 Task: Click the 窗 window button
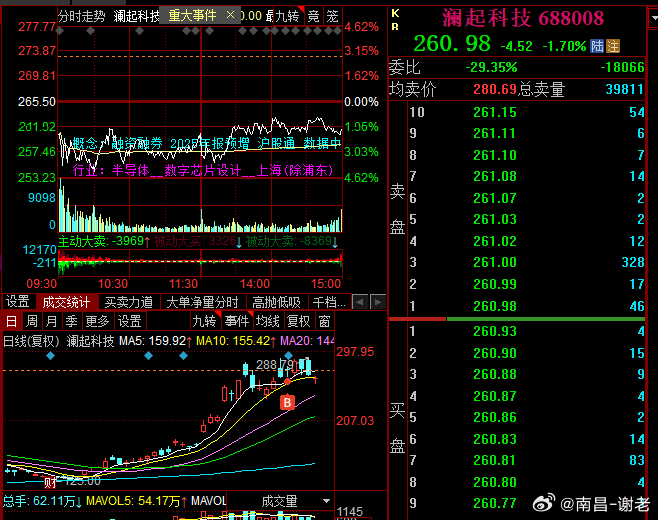pyautogui.click(x=324, y=321)
